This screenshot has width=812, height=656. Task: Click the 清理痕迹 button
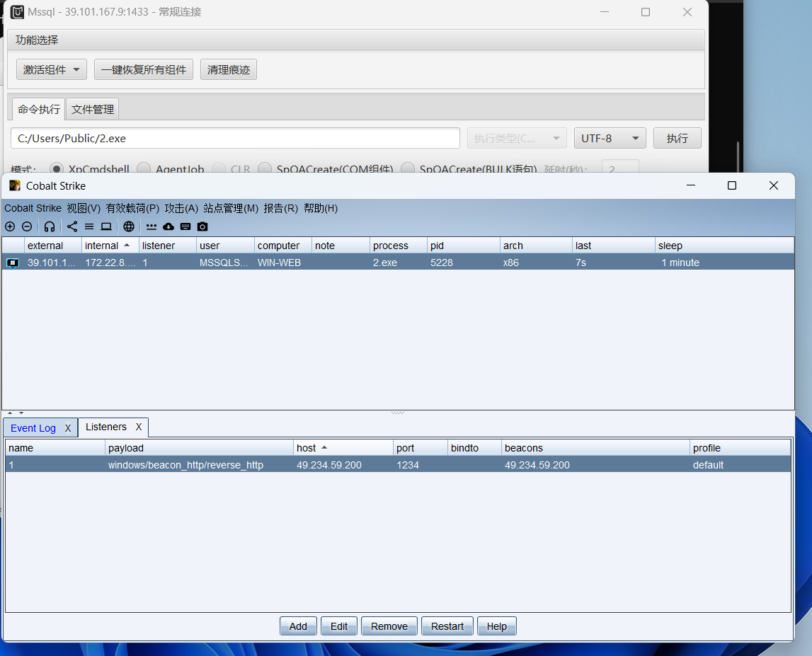click(229, 69)
